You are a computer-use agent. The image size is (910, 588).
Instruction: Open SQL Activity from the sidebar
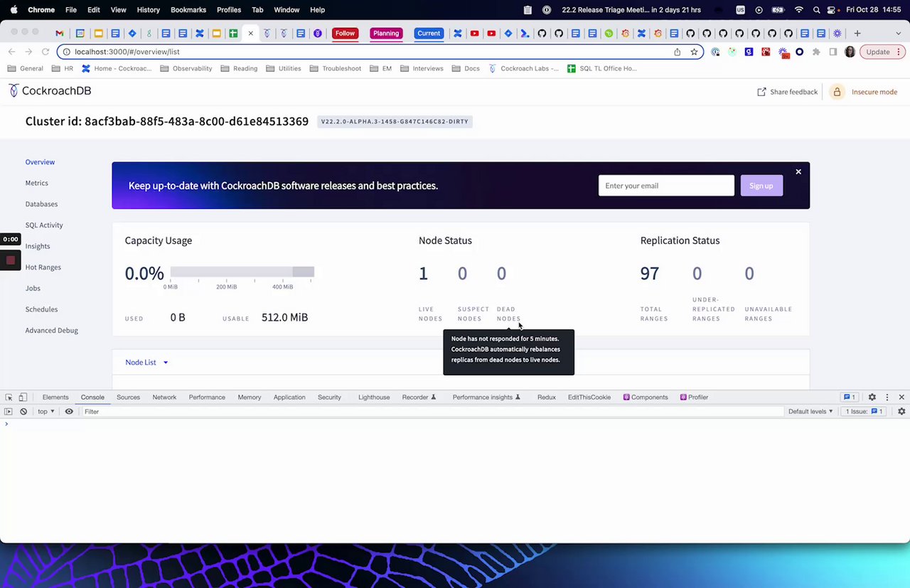[44, 225]
